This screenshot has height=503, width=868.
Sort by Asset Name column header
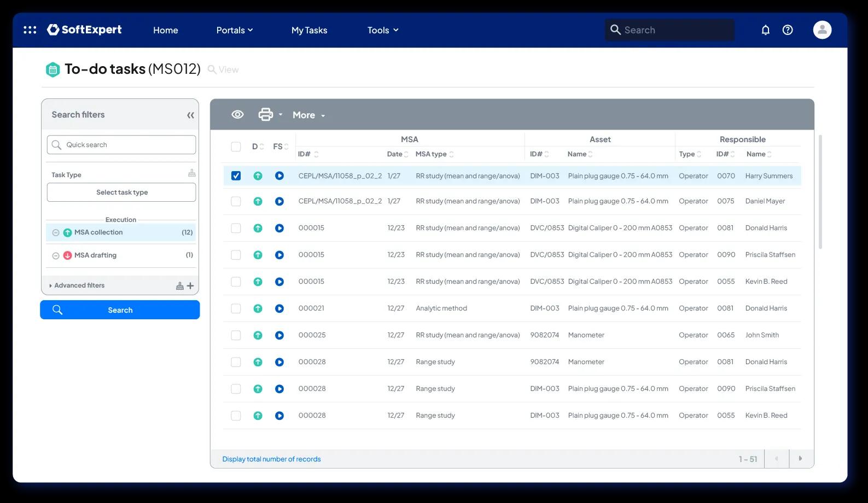point(580,154)
